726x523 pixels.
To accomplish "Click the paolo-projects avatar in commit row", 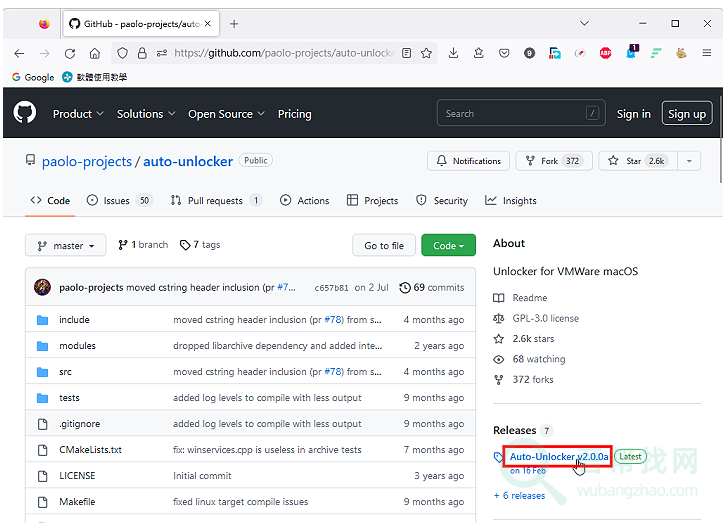I will (43, 287).
